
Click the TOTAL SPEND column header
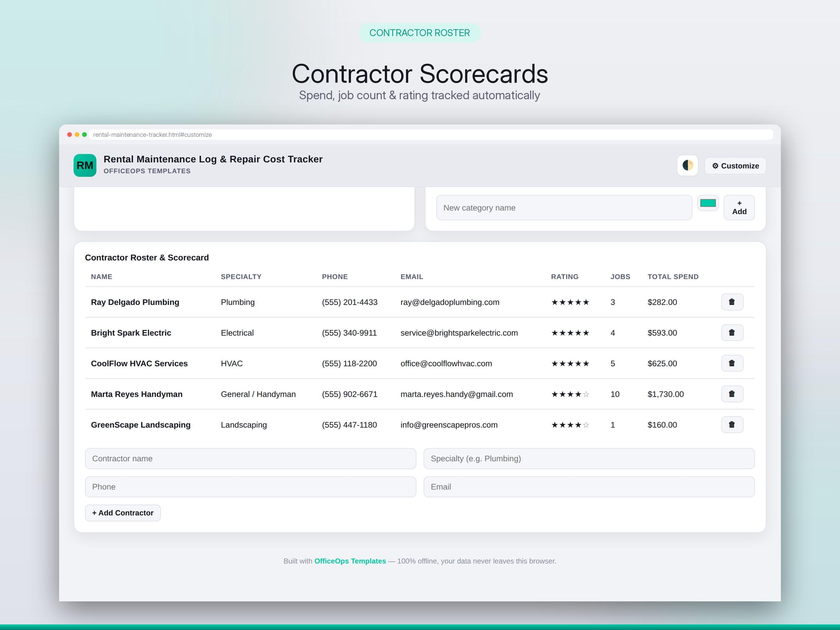673,277
